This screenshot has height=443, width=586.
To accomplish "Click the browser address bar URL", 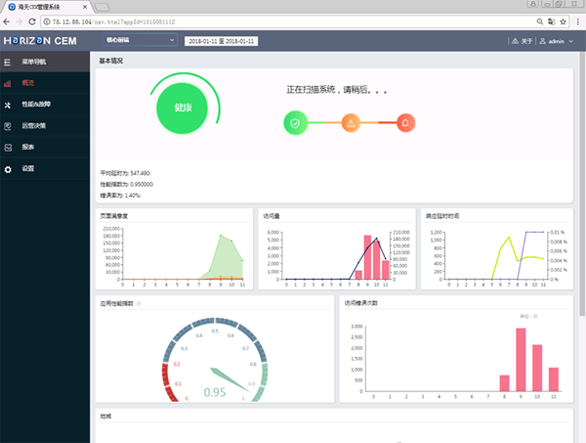I will click(x=114, y=22).
